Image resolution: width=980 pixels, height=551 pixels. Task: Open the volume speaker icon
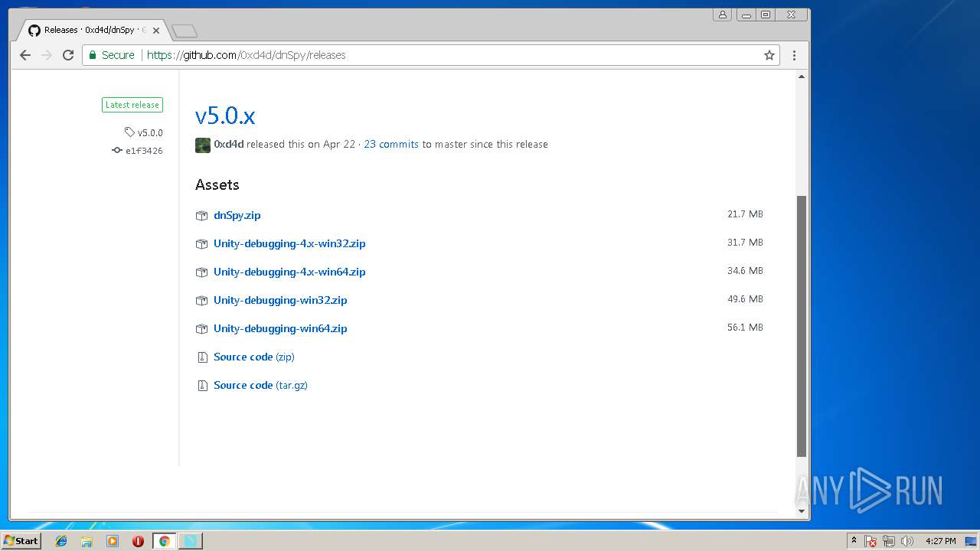pos(907,541)
